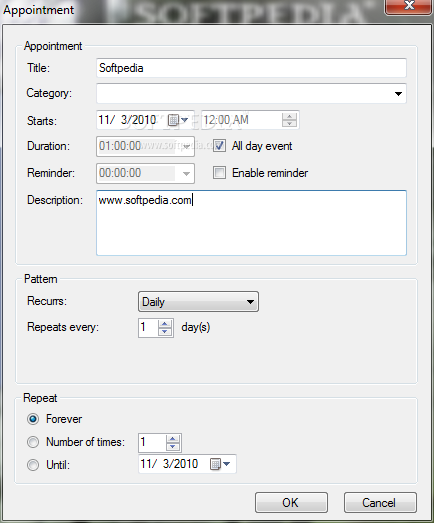434x523 pixels.
Task: Open the Reminder time dropdown
Action: tap(186, 173)
